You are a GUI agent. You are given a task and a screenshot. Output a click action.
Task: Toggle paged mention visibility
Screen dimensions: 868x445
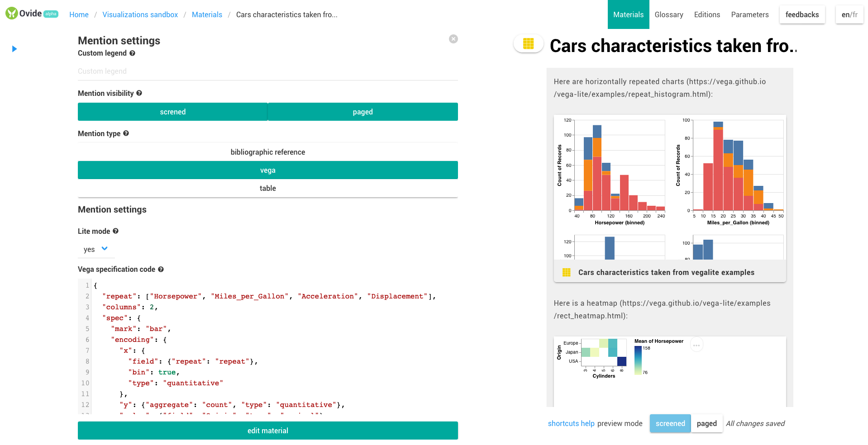[x=363, y=112]
